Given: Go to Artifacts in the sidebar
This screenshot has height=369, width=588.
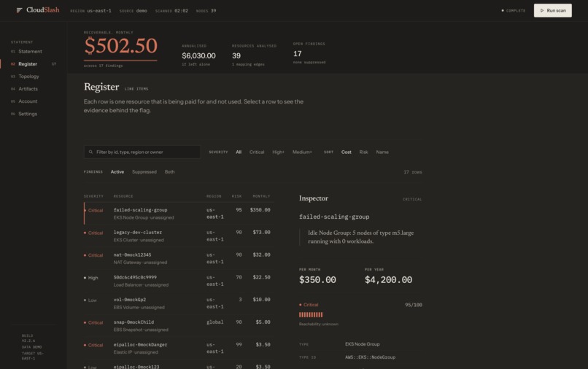Looking at the screenshot, I should [x=28, y=89].
